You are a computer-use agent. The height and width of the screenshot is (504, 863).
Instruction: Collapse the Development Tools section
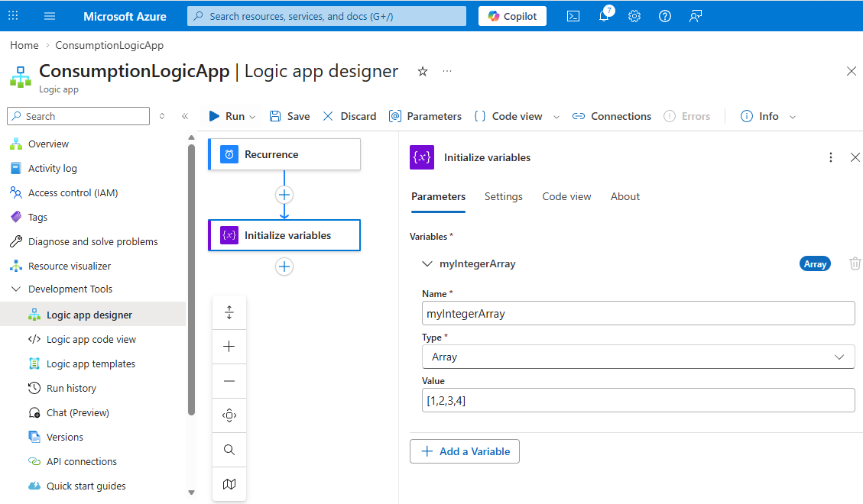coord(16,289)
